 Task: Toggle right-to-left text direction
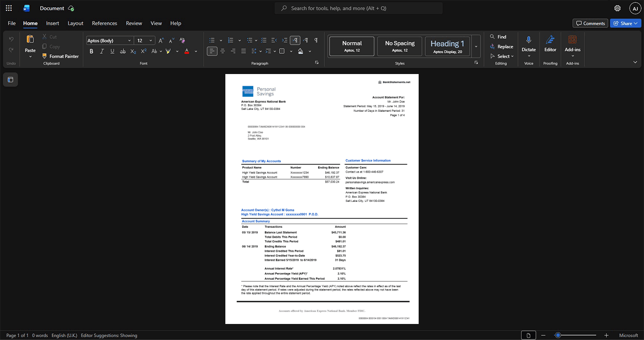(x=305, y=41)
